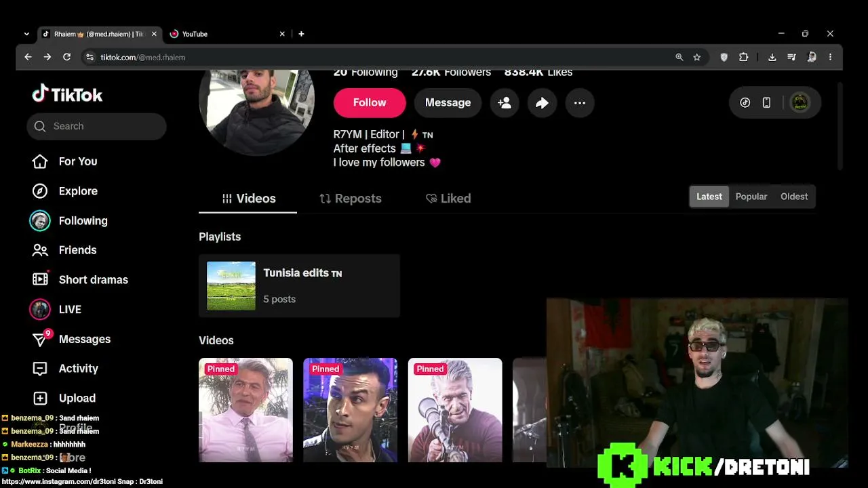Open the Friends section
The height and width of the screenshot is (488, 868).
click(x=64, y=250)
